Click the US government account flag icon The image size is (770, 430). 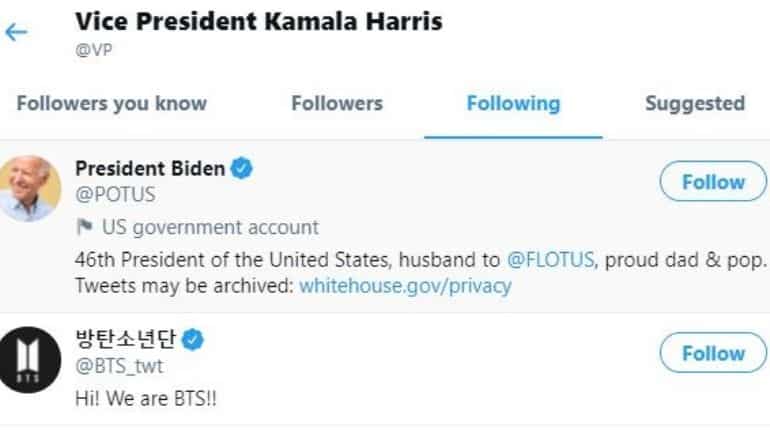click(x=84, y=227)
